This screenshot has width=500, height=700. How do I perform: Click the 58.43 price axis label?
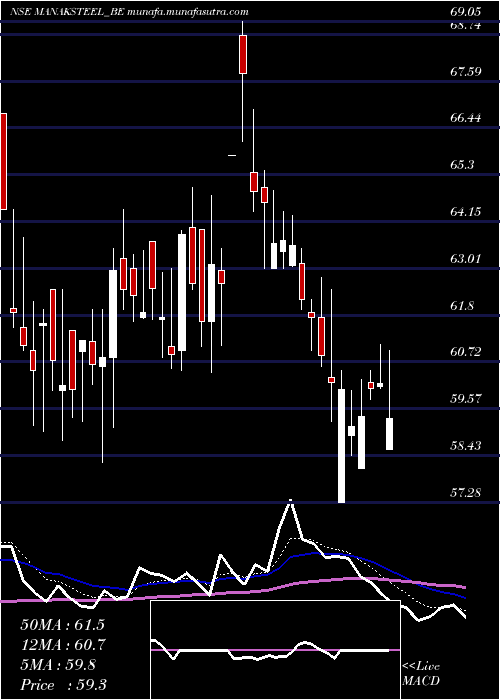pos(465,446)
